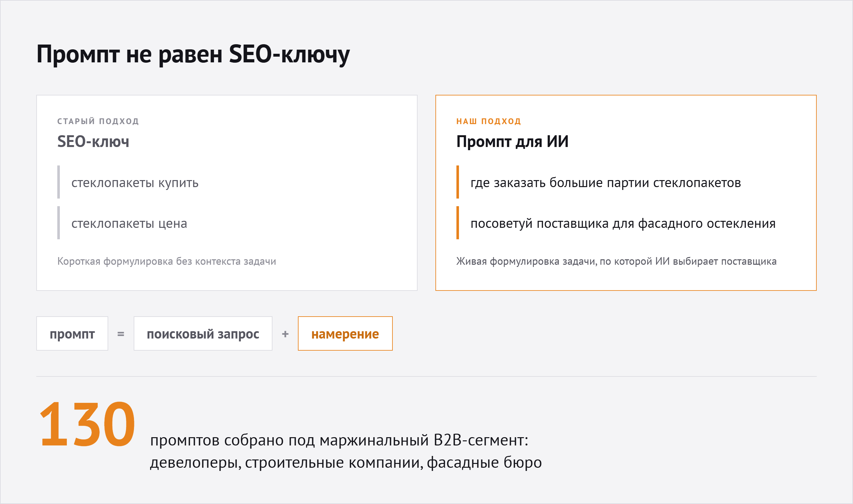Click the orange bar beside 'где заказать' prompt
The height and width of the screenshot is (504, 853).
pos(458,182)
